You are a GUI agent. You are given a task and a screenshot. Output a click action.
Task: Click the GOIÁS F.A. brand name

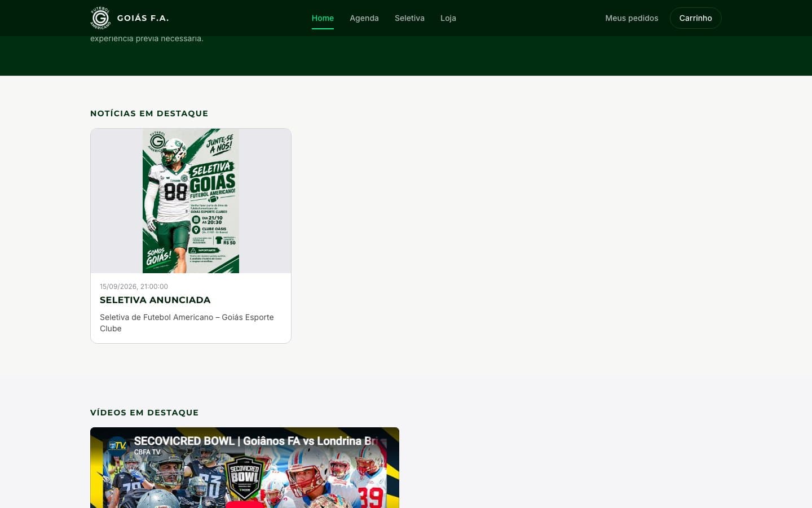point(143,18)
